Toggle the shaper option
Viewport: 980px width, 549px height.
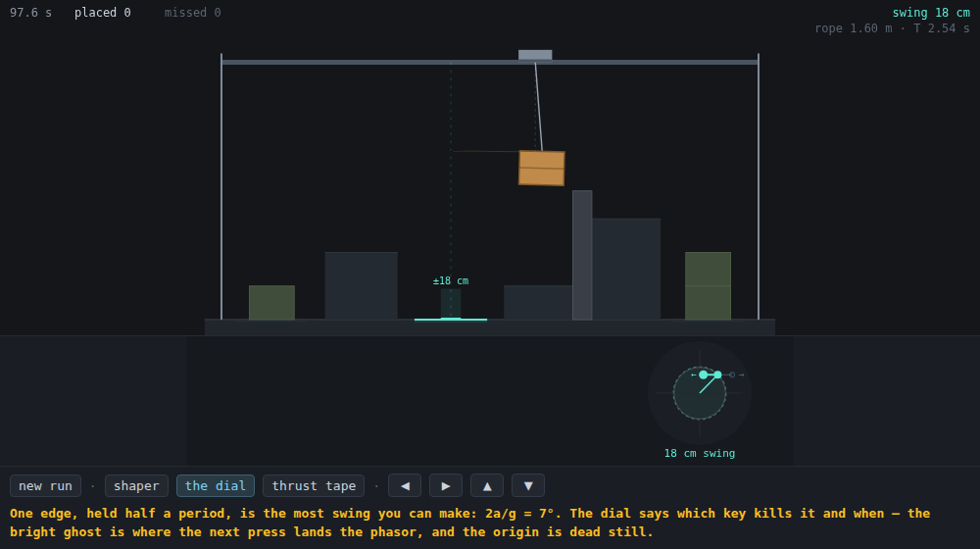click(136, 486)
